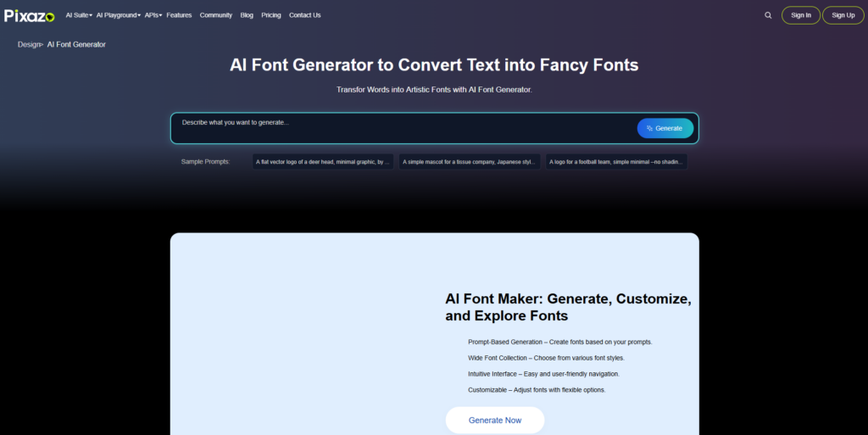
Task: Click the blue Generate button
Action: pyautogui.click(x=665, y=128)
